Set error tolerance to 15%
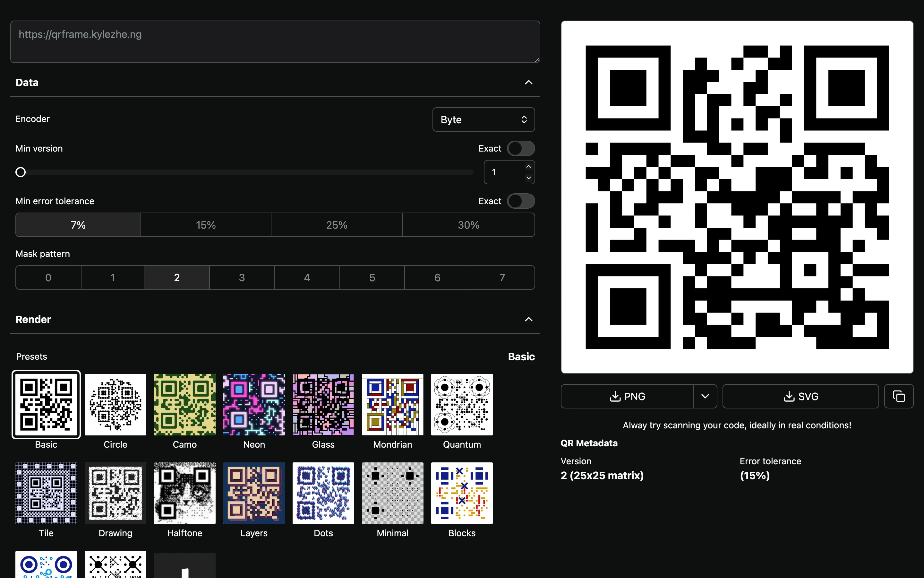 click(206, 225)
